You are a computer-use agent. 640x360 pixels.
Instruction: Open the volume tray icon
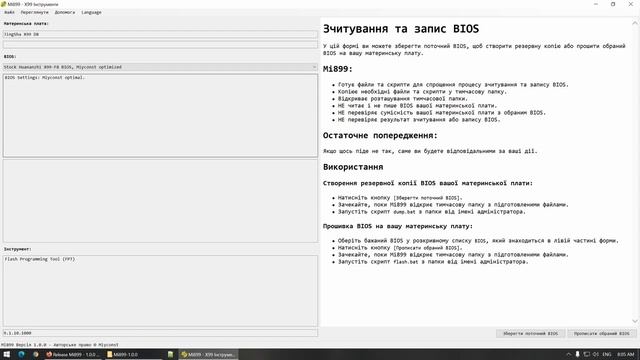pyautogui.click(x=596, y=354)
